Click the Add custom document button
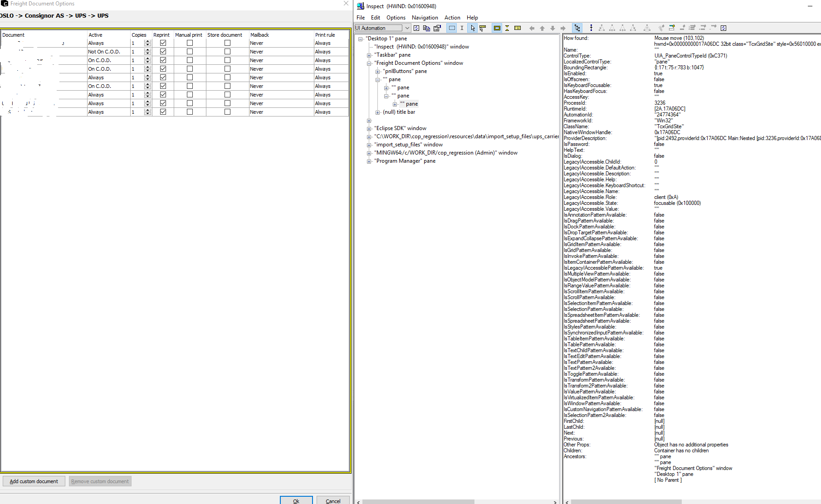The height and width of the screenshot is (504, 821). (34, 481)
